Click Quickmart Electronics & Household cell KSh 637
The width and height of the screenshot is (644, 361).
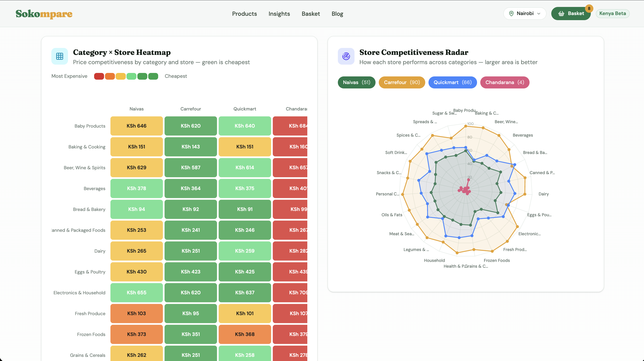tap(245, 293)
